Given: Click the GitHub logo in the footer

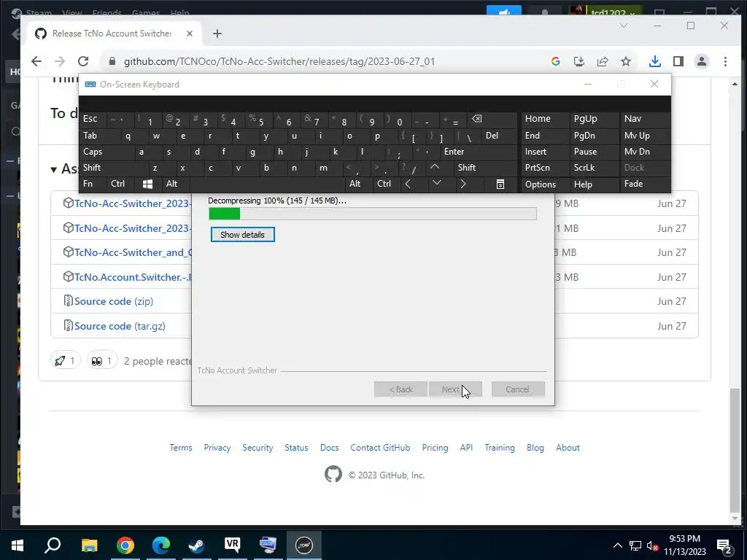Looking at the screenshot, I should (333, 474).
